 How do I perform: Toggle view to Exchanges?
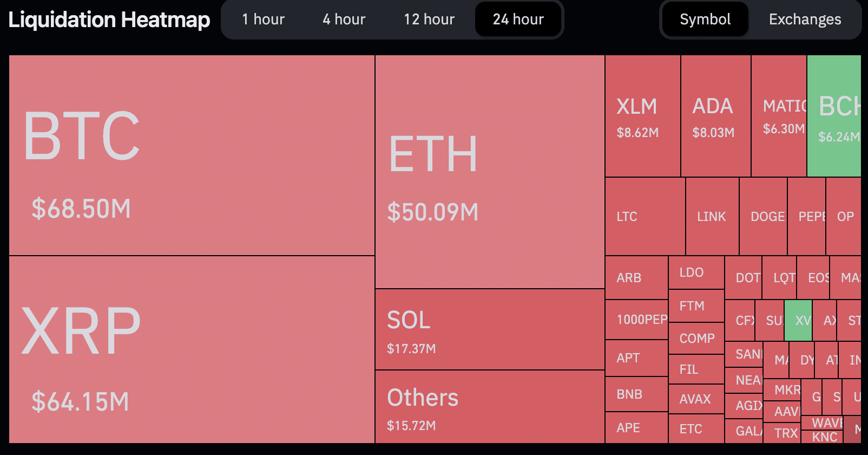[x=805, y=19]
